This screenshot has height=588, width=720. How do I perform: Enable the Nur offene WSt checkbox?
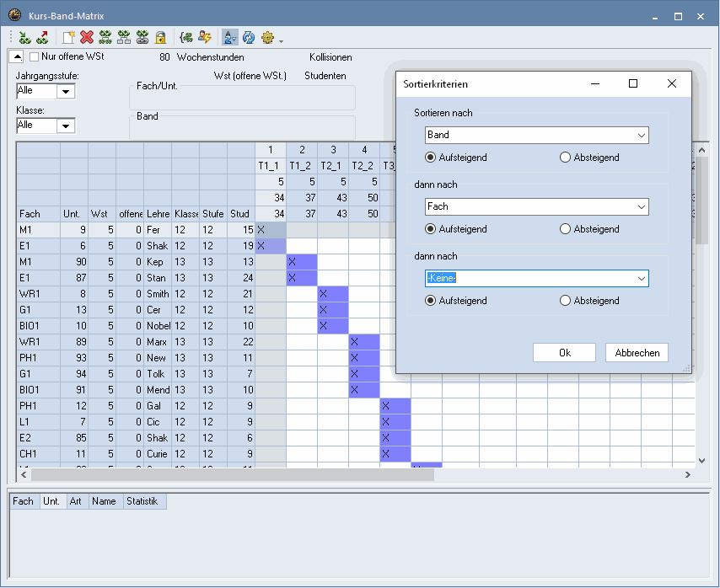[34, 57]
